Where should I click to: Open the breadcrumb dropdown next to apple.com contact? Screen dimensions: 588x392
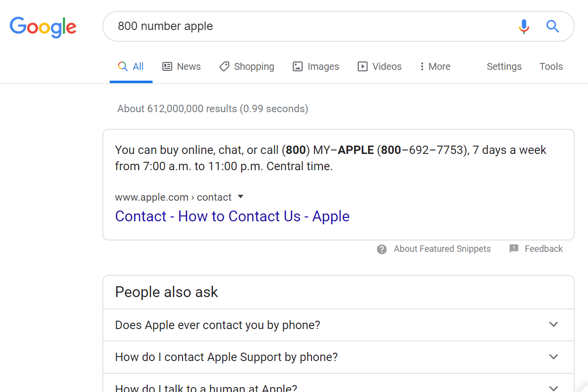(x=241, y=196)
